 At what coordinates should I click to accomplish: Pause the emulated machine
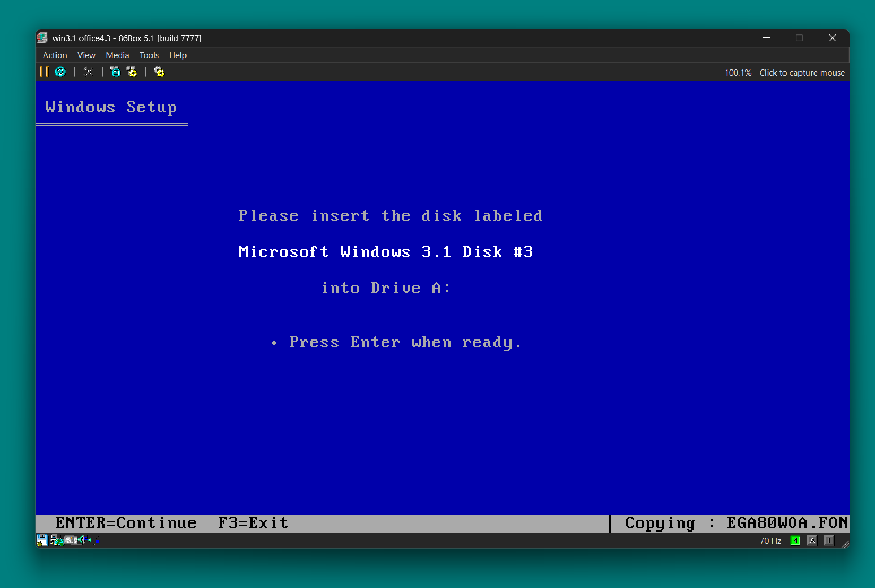[x=44, y=72]
